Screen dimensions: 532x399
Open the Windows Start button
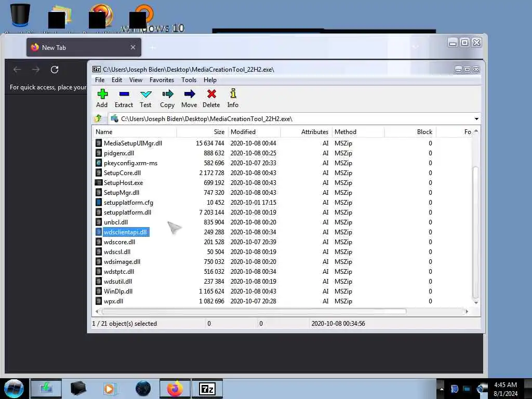[14, 389]
